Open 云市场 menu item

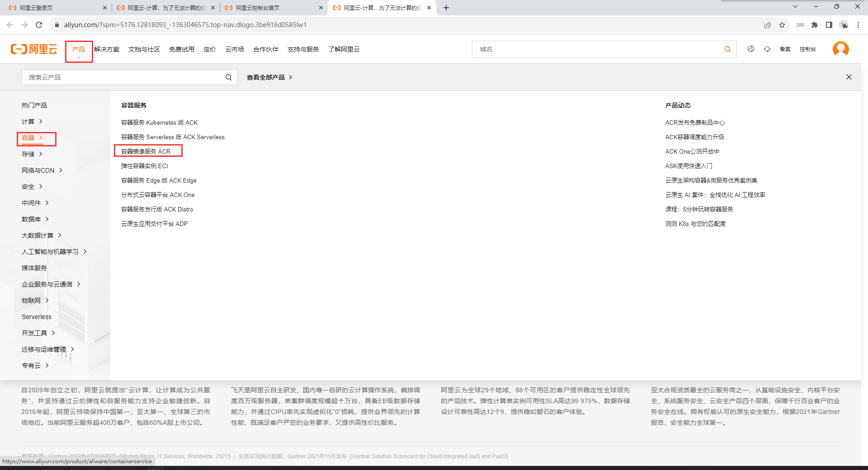pyautogui.click(x=235, y=49)
